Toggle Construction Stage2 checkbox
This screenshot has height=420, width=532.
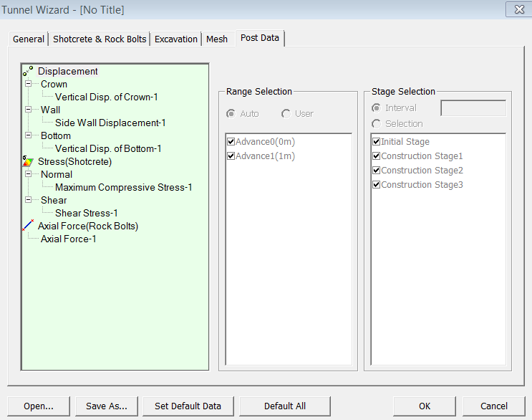tap(377, 171)
